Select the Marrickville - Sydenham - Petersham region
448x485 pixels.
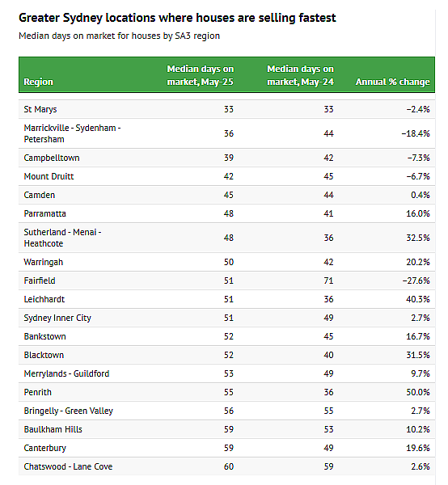(72, 133)
